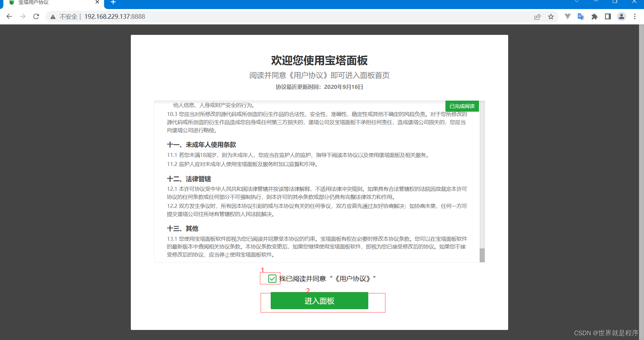The image size is (644, 340).
Task: Open the user profile avatar menu
Action: point(621,16)
